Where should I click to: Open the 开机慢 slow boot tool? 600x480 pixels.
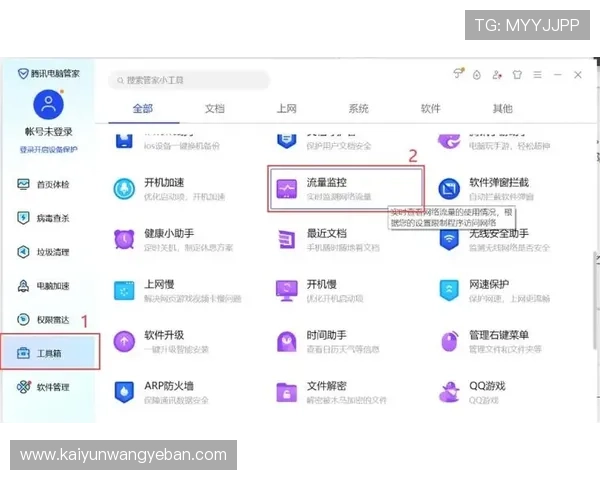pos(319,291)
